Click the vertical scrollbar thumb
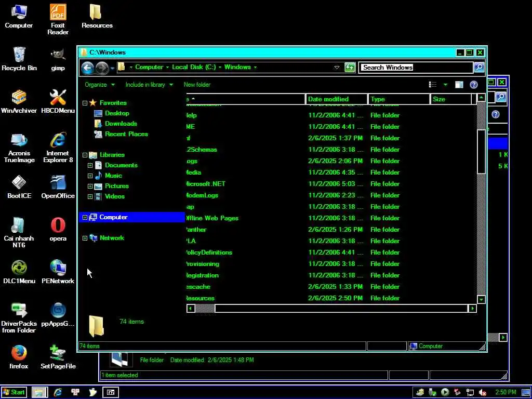532x399 pixels. (481, 151)
